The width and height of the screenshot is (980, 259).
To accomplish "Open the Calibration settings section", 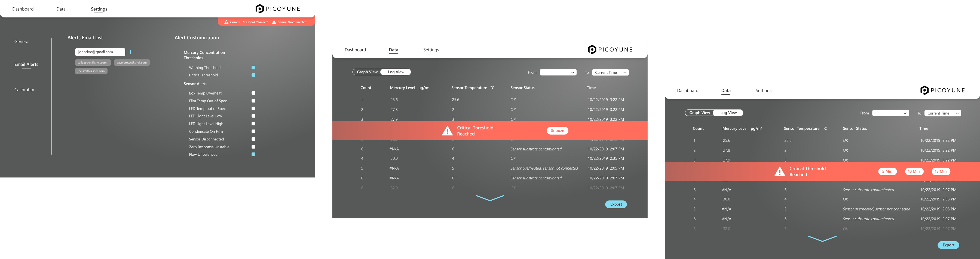I will (25, 90).
